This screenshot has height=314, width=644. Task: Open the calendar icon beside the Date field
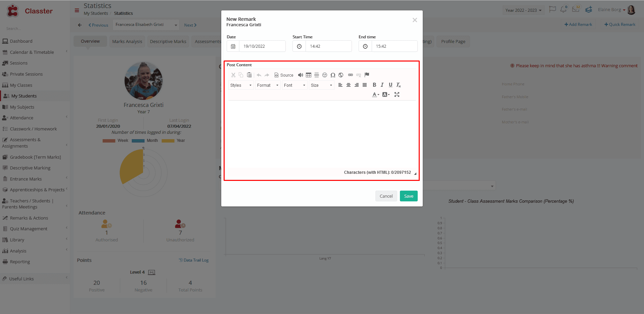pyautogui.click(x=233, y=46)
